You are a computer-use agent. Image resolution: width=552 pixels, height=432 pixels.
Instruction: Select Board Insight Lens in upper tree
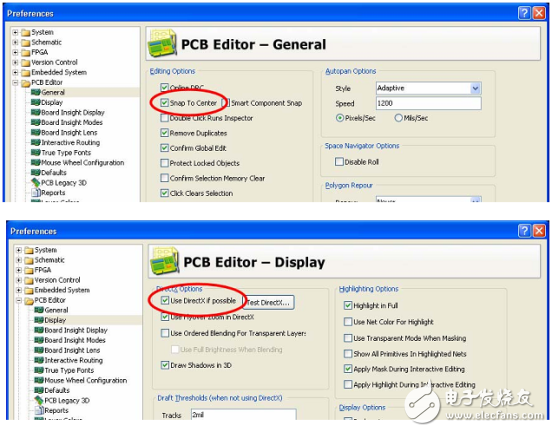click(69, 132)
